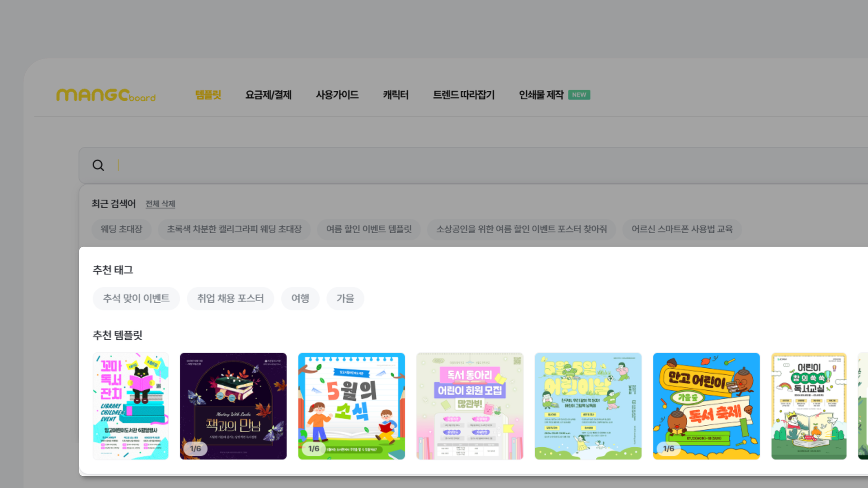Select recent search 어르신 스마트폰 사용법 교육
The image size is (868, 488).
click(x=682, y=229)
